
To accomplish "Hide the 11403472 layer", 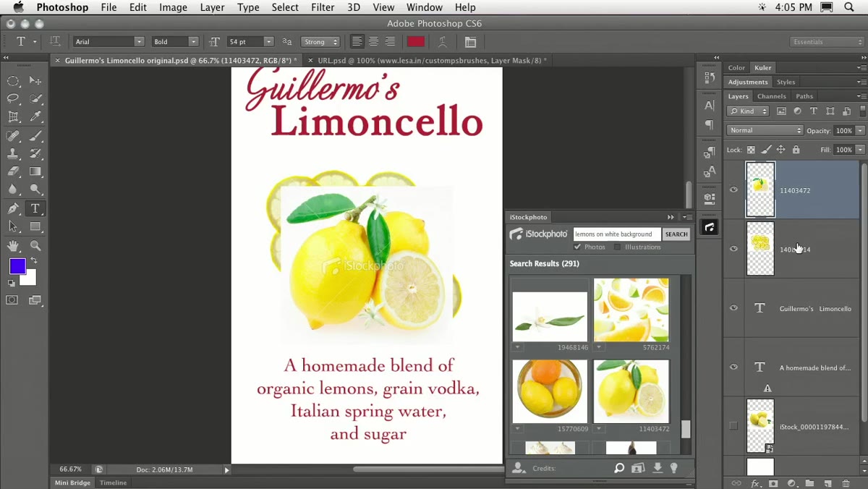I will pyautogui.click(x=733, y=190).
